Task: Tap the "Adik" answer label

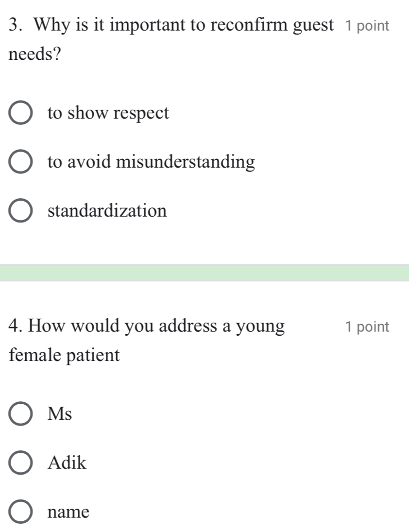Action: coord(68,463)
